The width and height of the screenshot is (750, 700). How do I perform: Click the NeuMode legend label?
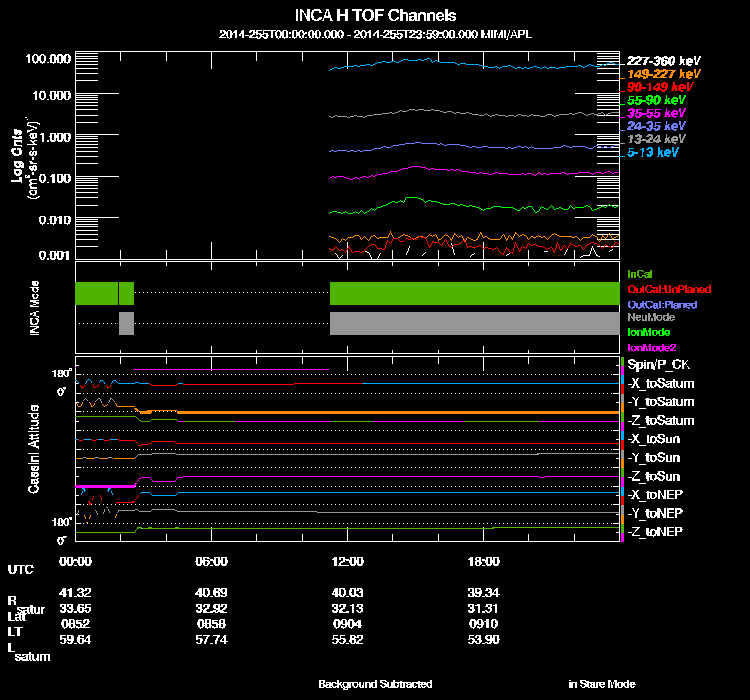coord(652,317)
